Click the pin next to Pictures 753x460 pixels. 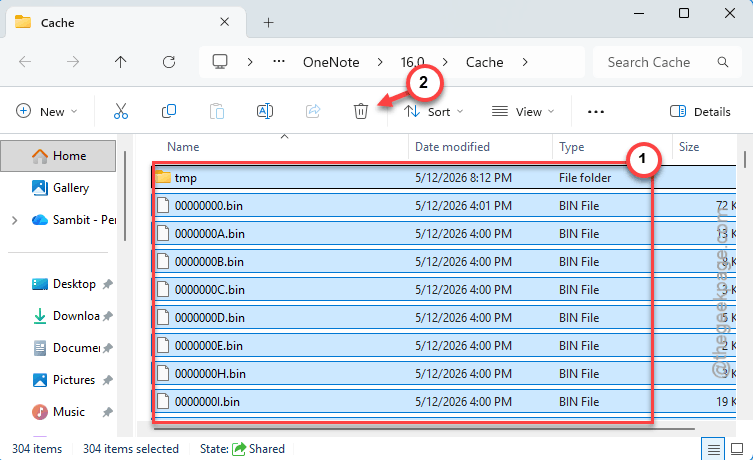pos(108,380)
